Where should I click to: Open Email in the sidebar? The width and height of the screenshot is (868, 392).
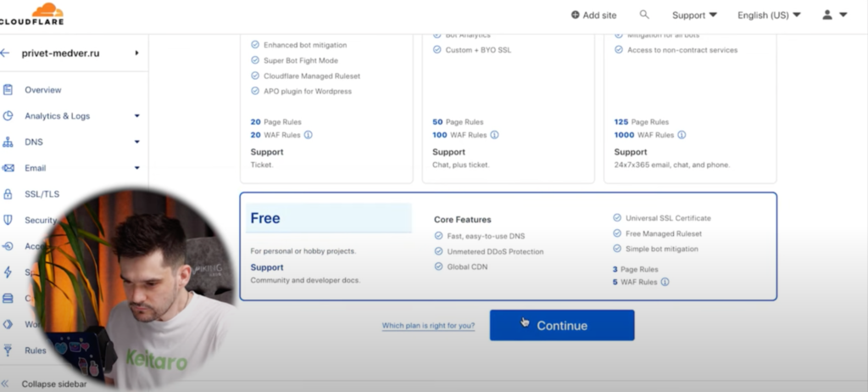35,168
